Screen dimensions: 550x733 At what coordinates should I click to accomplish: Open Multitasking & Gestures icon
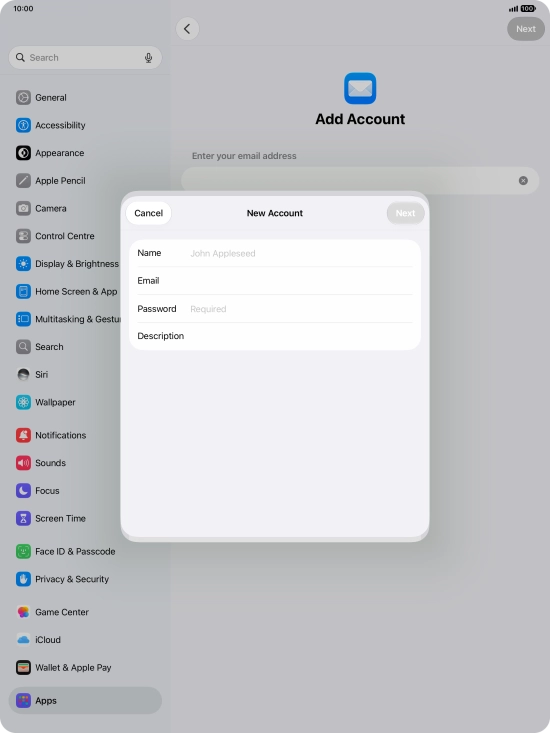(23, 319)
